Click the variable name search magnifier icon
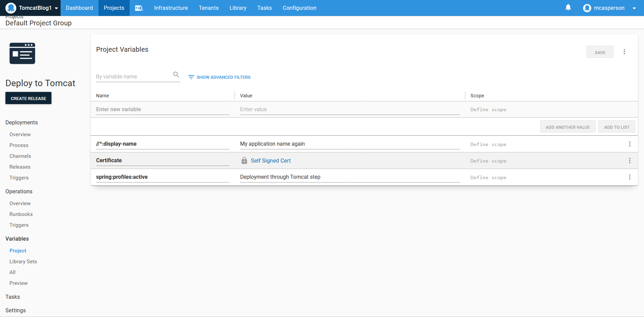The height and width of the screenshot is (317, 644). [x=176, y=75]
